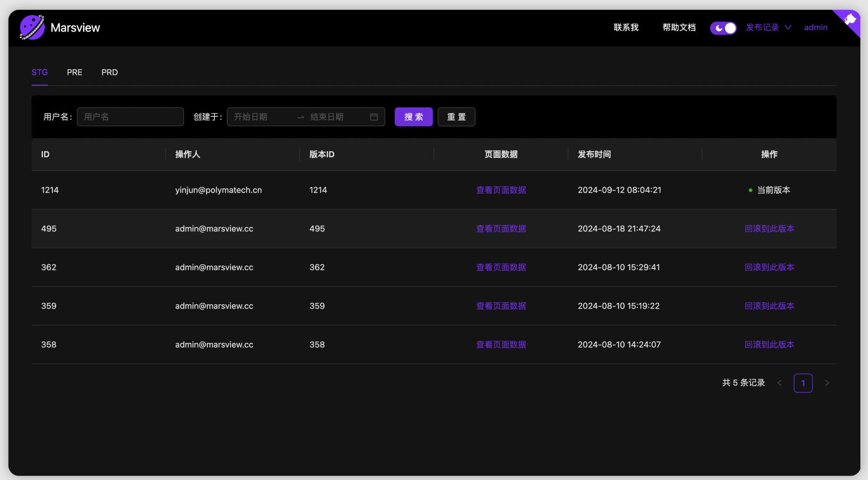
Task: Expand the 发布记录 dropdown chevron
Action: point(788,27)
